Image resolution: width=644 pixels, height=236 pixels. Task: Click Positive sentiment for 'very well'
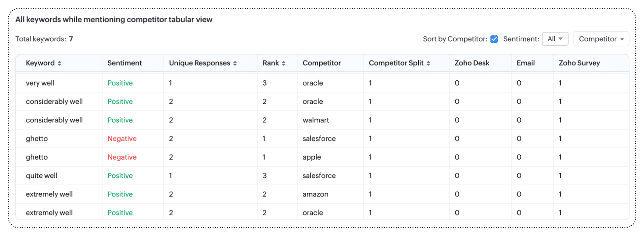(120, 83)
